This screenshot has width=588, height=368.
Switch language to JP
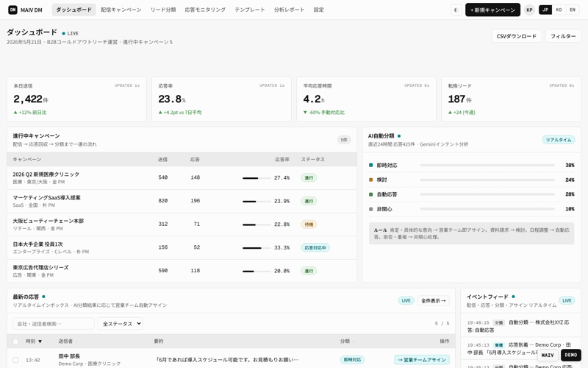pyautogui.click(x=545, y=10)
